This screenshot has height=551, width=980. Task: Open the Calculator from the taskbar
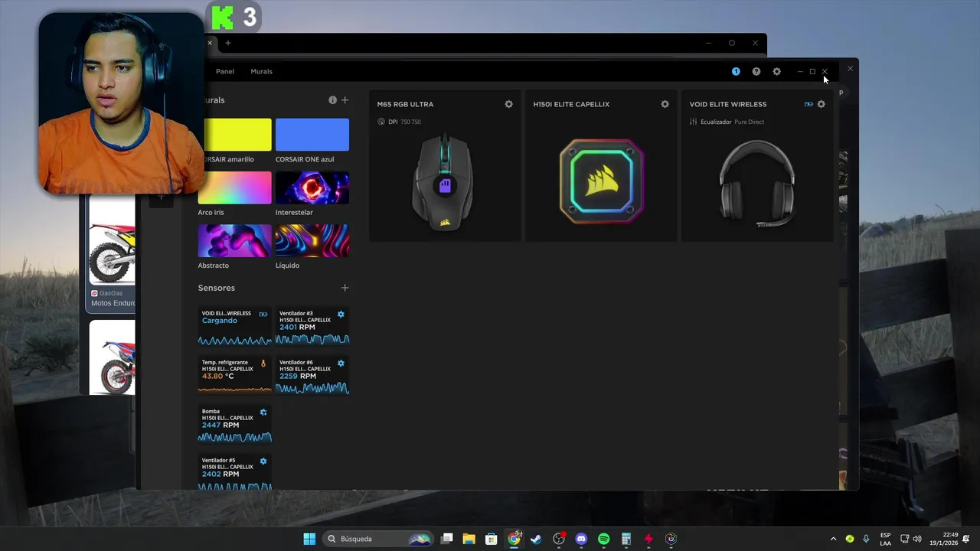coord(626,539)
